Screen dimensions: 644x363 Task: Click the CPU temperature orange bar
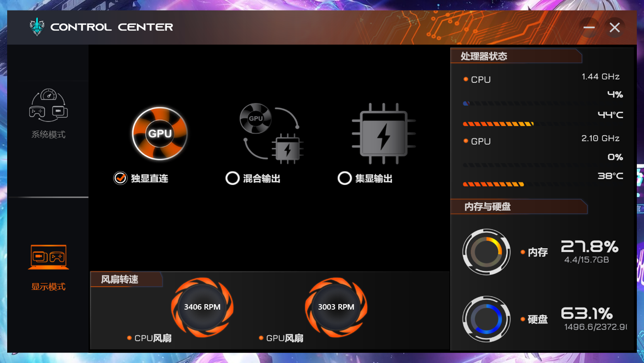(x=498, y=124)
